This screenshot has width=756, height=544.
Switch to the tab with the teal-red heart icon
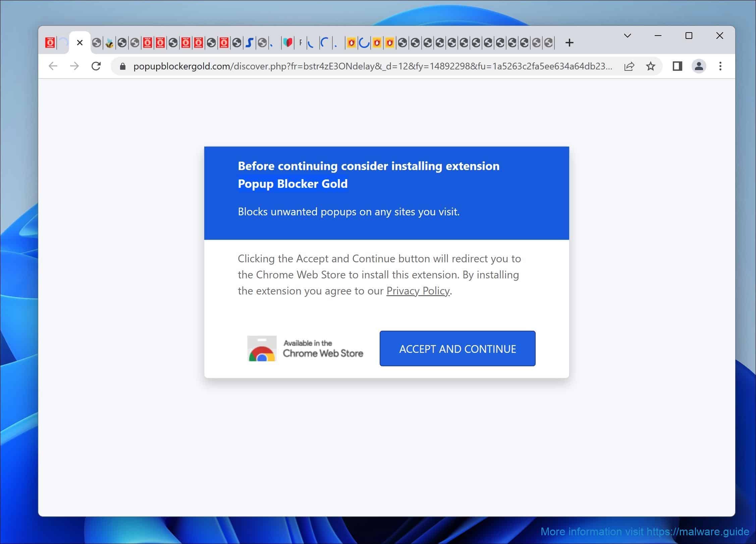point(288,43)
